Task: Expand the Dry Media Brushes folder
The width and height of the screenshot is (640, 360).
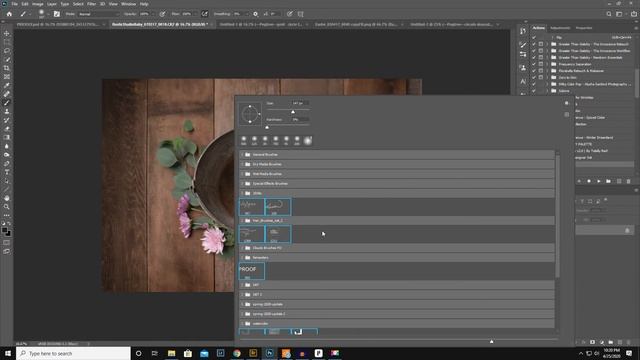Action: [242, 164]
